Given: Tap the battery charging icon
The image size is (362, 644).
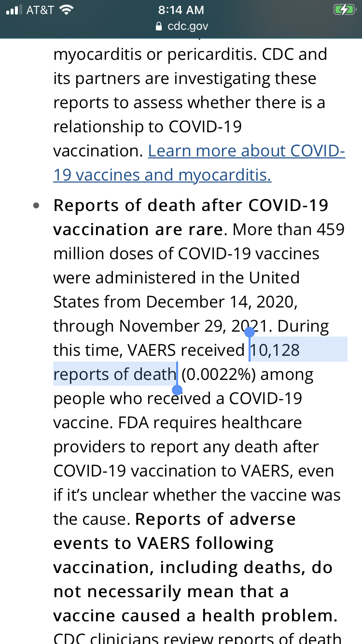Looking at the screenshot, I should pyautogui.click(x=344, y=10).
